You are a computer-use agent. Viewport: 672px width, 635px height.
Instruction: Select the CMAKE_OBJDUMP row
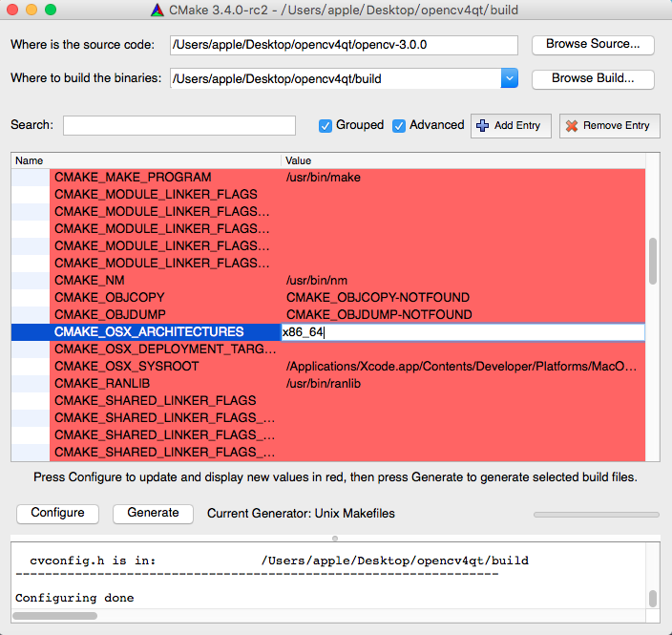pyautogui.click(x=327, y=314)
